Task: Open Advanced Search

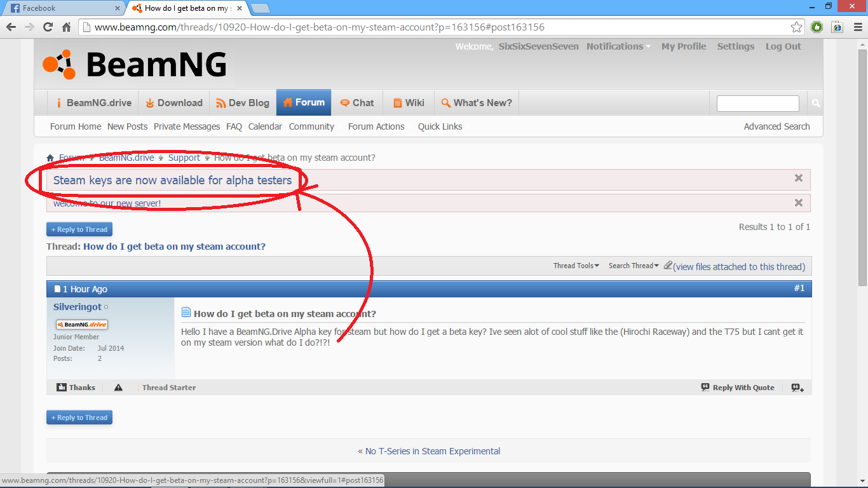Action: click(x=776, y=126)
